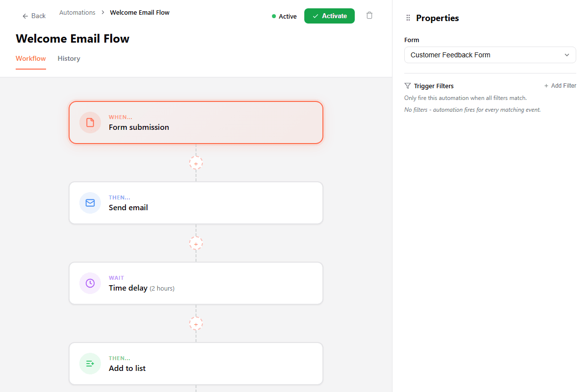Viewport: 588px width, 392px height.
Task: Expand the form selector chevron
Action: [566, 55]
